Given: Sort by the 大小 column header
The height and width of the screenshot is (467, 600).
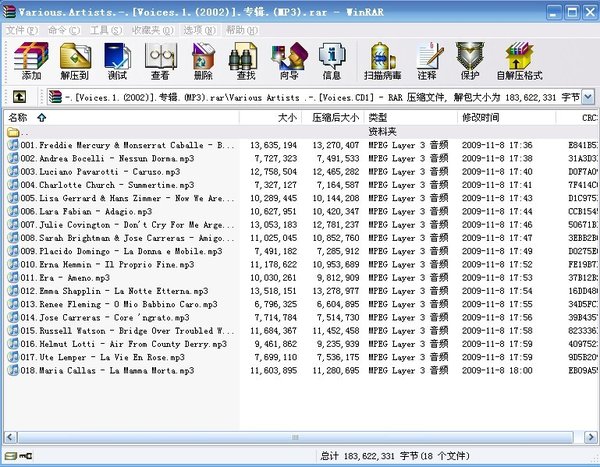Looking at the screenshot, I should [x=271, y=118].
